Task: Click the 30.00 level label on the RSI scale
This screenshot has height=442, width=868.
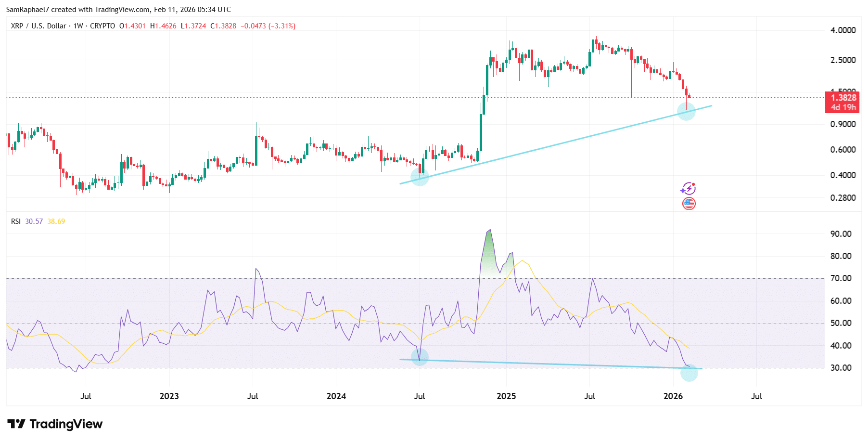Action: [842, 367]
